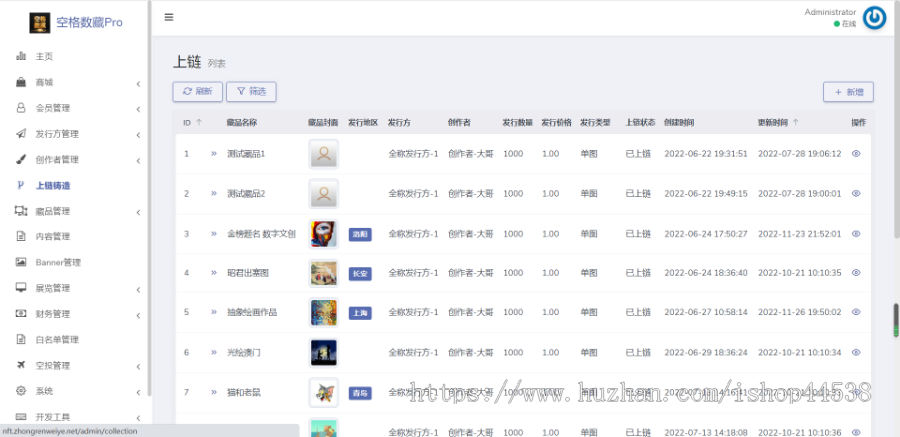
Task: Expand row 2 测试藏品2 details chevron
Action: [x=214, y=193]
